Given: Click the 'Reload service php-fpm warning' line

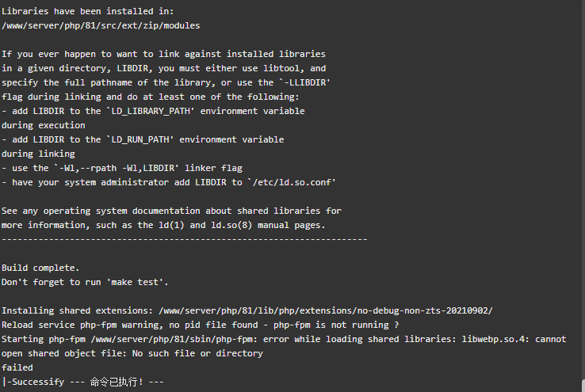Looking at the screenshot, I should [x=200, y=325].
